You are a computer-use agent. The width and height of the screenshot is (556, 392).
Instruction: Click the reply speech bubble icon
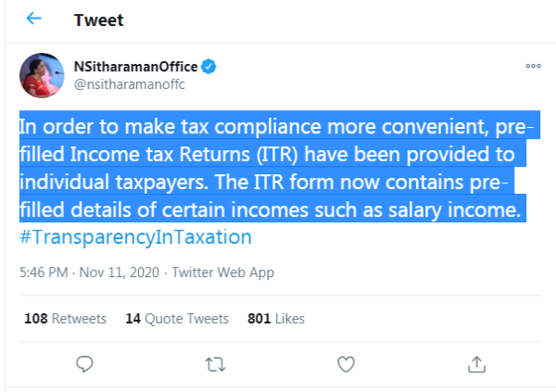pos(83,363)
